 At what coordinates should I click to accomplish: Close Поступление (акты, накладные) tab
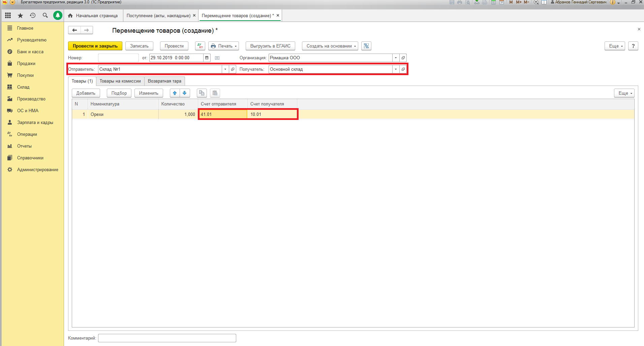pyautogui.click(x=194, y=15)
